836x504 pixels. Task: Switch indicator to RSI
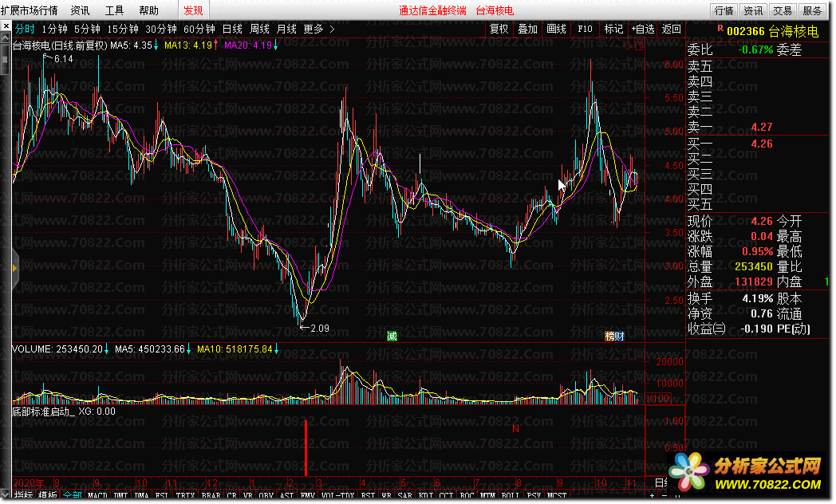(368, 495)
